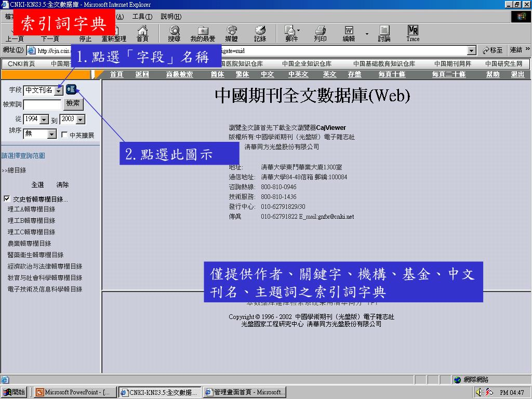Click the 連結 links toolbar label
Screen dimensions: 532x399
click(x=516, y=50)
